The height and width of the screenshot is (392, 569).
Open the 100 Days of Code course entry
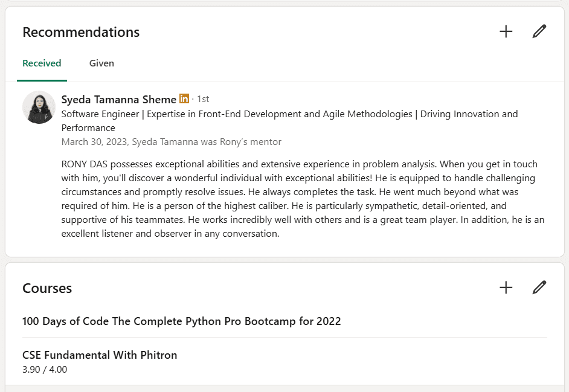181,321
